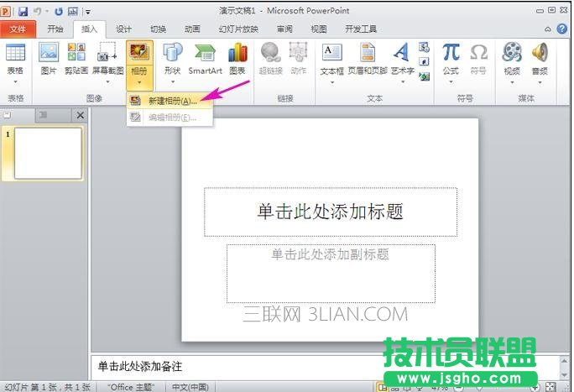Switch to the Design (设计) tab
Viewport: 574px width, 392px height.
tap(123, 29)
